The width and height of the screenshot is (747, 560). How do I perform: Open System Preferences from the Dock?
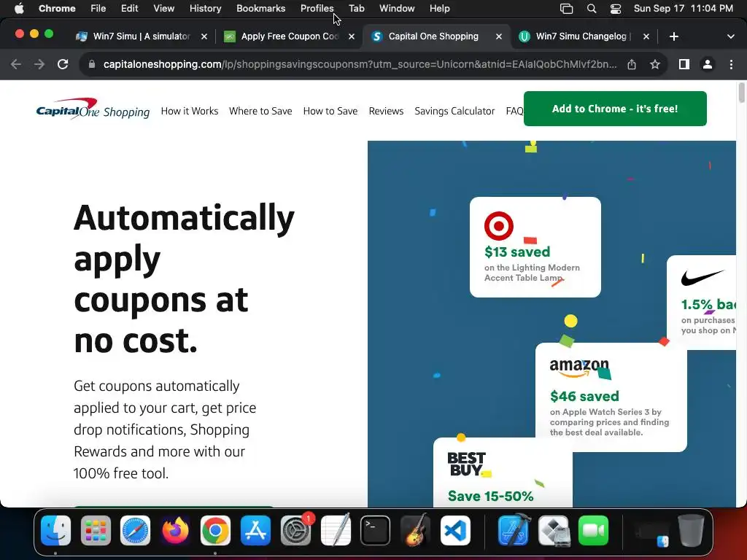(296, 531)
